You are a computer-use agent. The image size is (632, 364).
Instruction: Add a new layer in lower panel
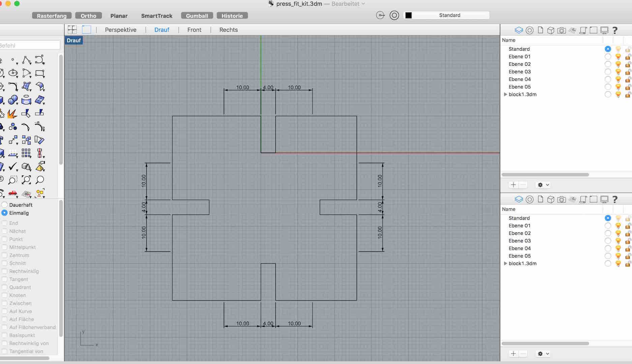click(x=513, y=354)
